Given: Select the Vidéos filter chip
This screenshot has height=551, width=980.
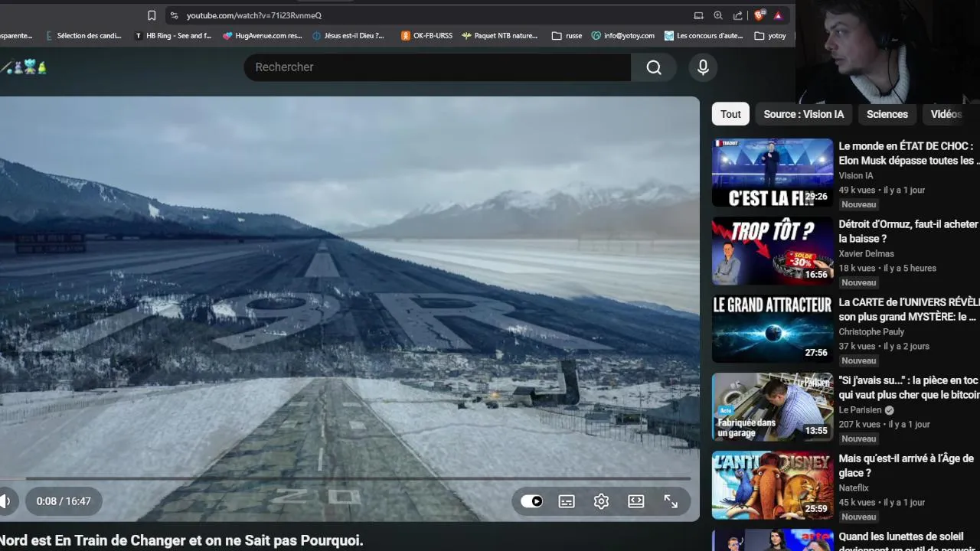Looking at the screenshot, I should (x=946, y=114).
